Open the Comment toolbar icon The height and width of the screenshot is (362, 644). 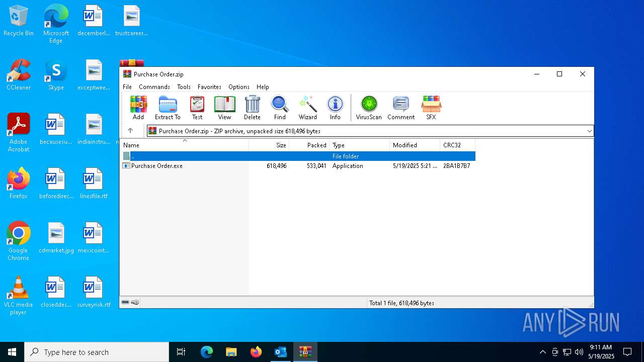pyautogui.click(x=401, y=108)
